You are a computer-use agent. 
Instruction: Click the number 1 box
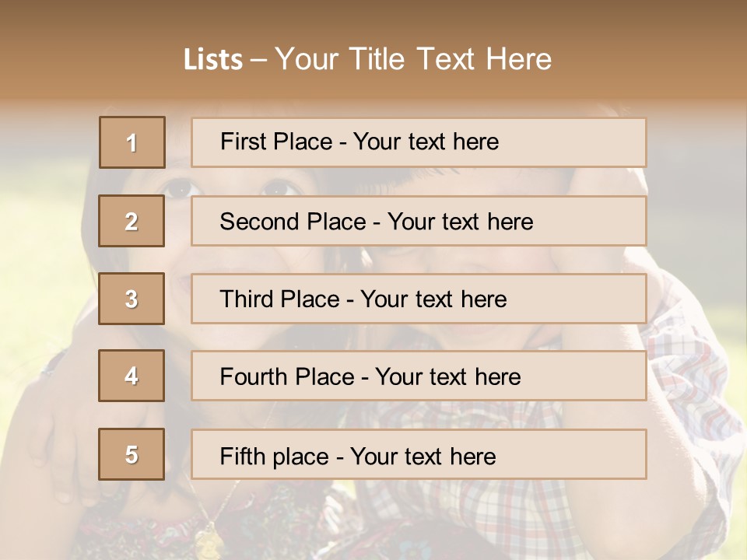[x=132, y=142]
